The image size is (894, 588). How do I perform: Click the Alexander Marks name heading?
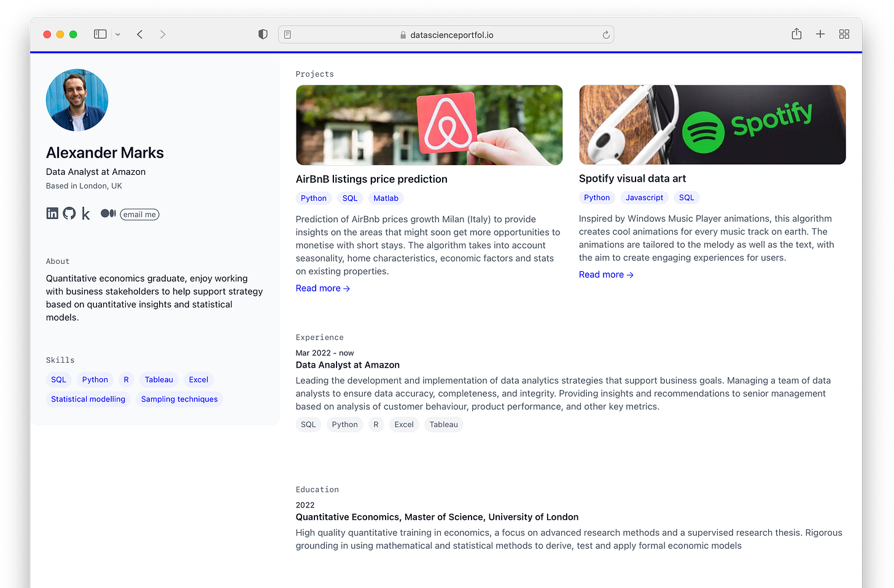pos(105,153)
